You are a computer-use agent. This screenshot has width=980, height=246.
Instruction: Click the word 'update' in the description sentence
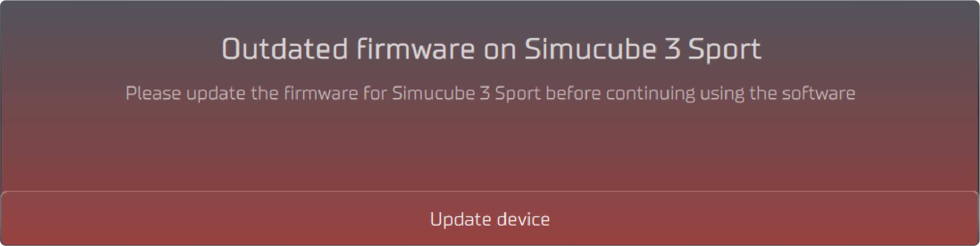click(x=216, y=94)
